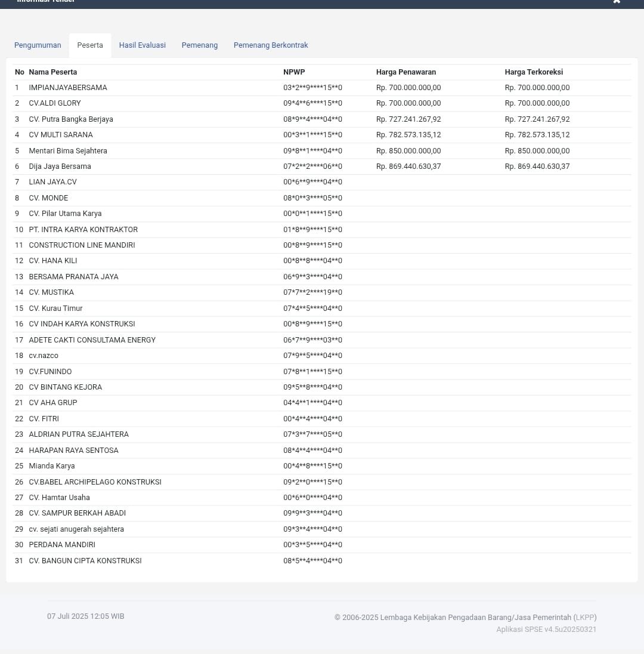Select participant CV. MONDE
The image size is (644, 654).
[48, 198]
